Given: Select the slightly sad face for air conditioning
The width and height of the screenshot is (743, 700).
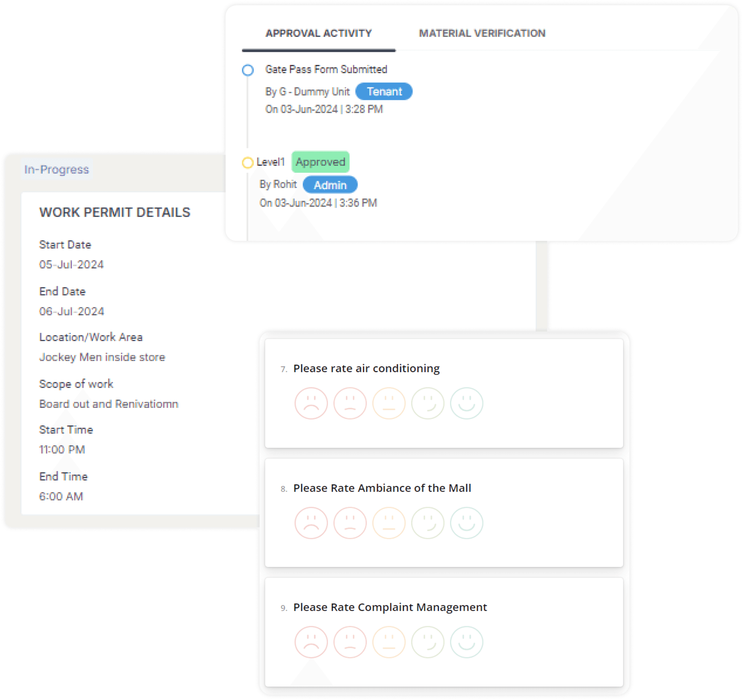Looking at the screenshot, I should tap(350, 403).
